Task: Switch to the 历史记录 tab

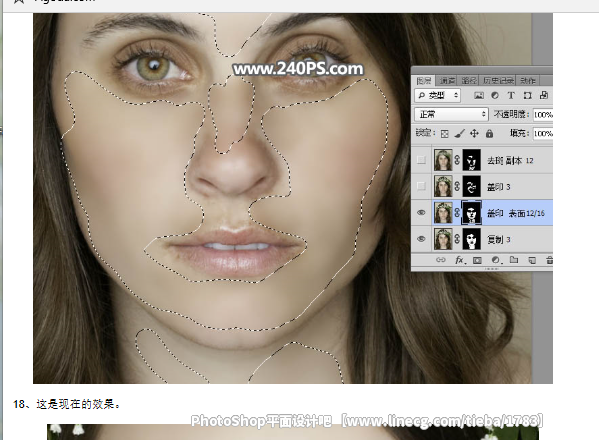Action: [x=498, y=81]
